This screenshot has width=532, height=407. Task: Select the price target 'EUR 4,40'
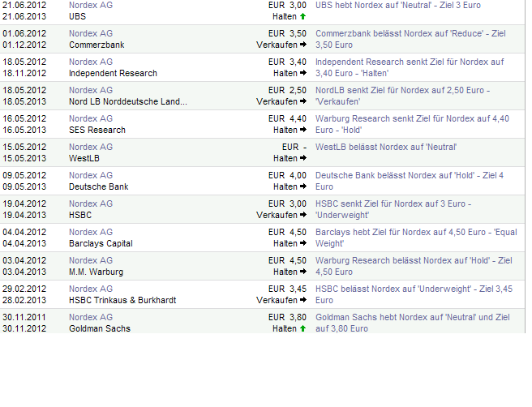pyautogui.click(x=287, y=118)
